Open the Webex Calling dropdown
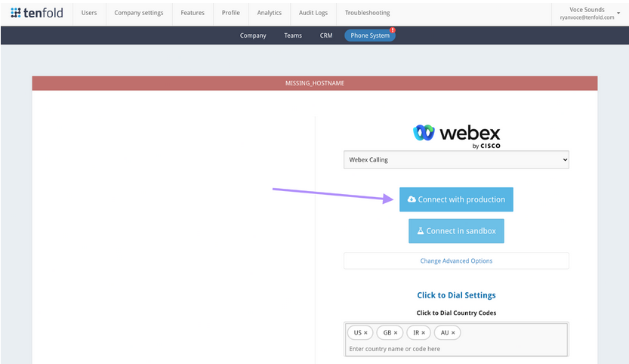Image resolution: width=629 pixels, height=364 pixels. coord(456,160)
